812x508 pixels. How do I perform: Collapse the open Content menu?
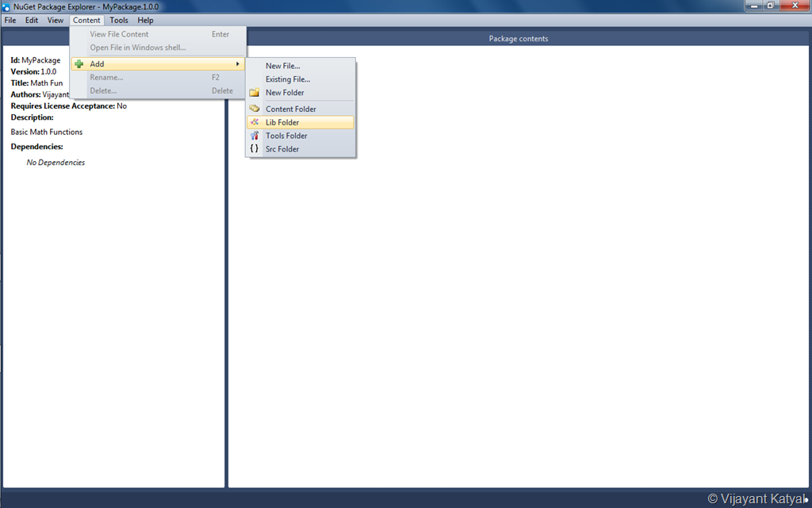pos(86,20)
